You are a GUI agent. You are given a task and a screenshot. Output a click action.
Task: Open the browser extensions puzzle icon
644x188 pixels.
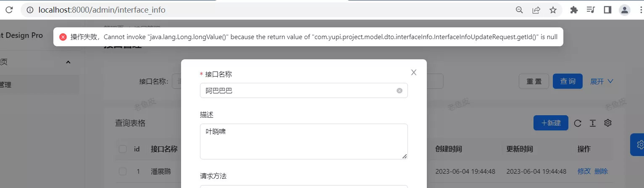(574, 10)
